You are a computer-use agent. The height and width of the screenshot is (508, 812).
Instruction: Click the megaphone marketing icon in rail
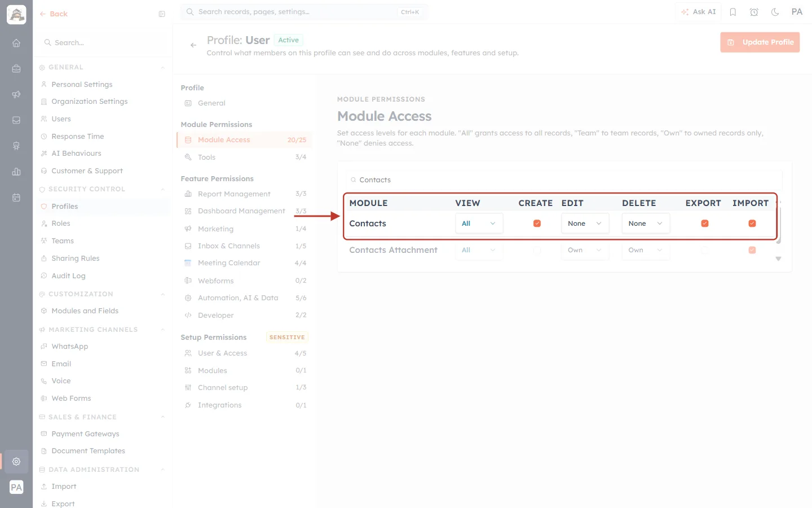coord(16,94)
